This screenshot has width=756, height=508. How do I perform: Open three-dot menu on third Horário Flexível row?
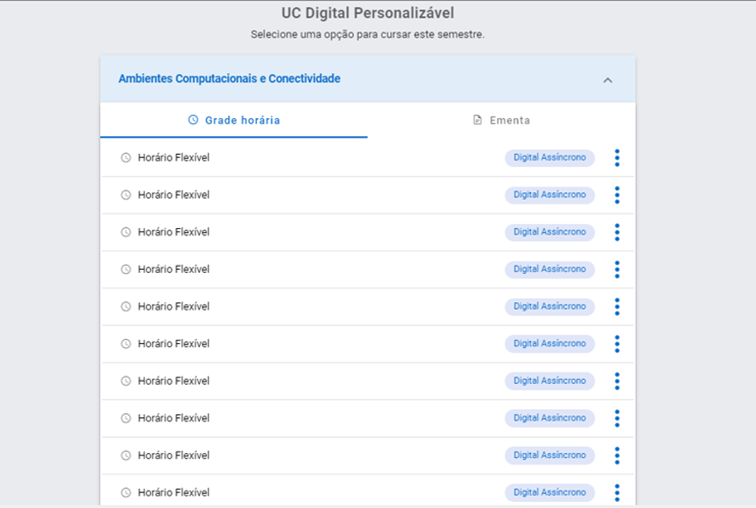click(617, 232)
